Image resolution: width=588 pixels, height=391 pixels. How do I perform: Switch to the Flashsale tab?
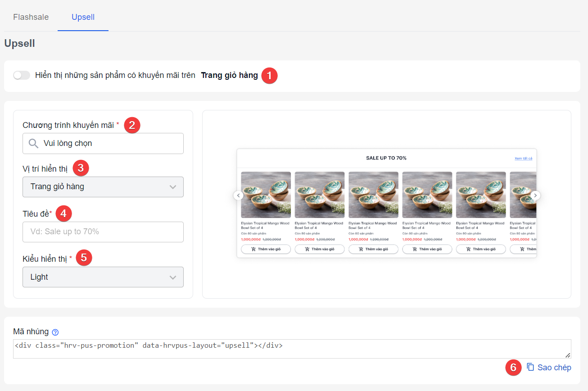[31, 17]
